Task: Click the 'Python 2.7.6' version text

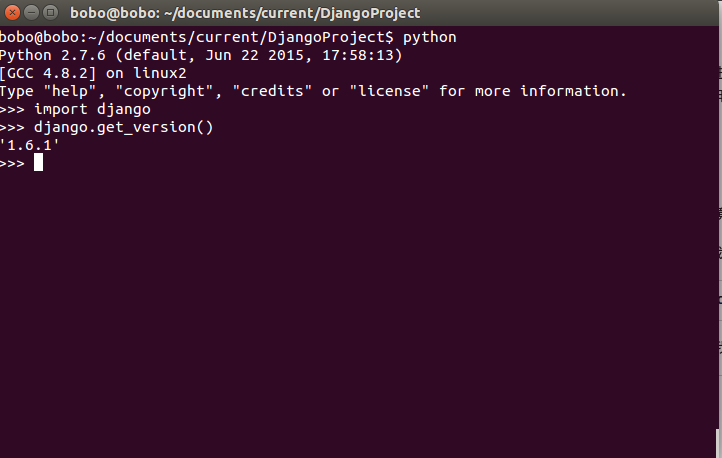Action: tap(52, 55)
